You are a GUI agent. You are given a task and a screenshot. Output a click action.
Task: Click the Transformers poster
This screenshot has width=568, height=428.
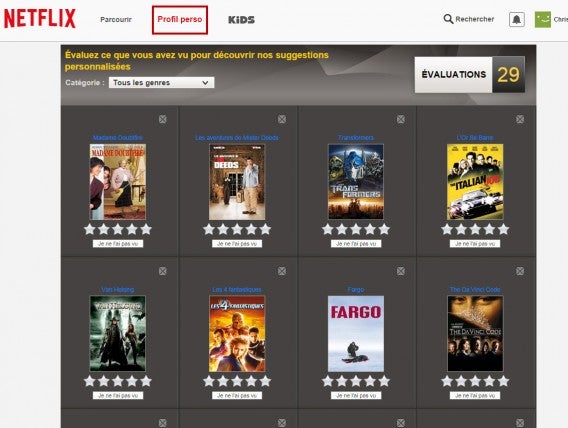356,182
